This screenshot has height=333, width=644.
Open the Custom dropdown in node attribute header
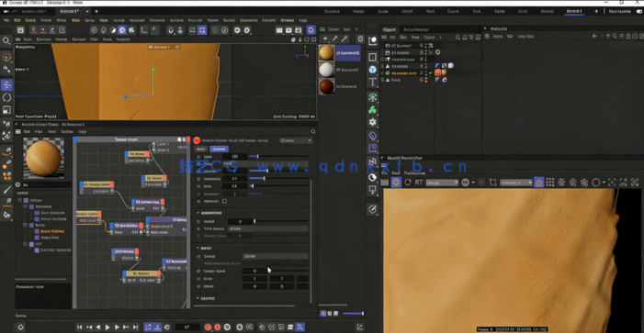(x=296, y=140)
